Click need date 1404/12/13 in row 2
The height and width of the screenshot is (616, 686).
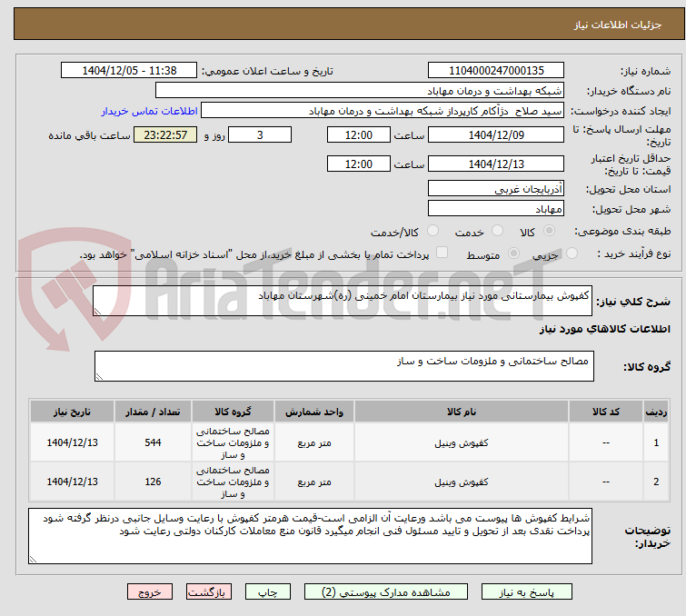(72, 482)
